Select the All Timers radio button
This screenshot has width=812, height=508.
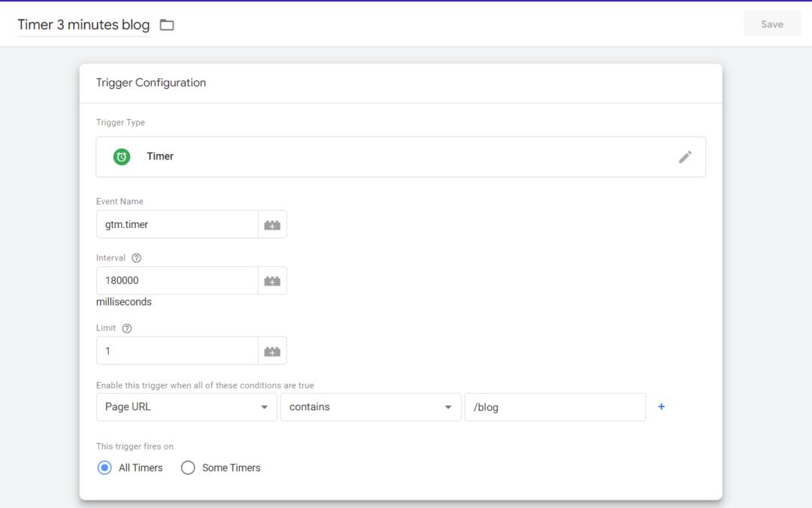105,468
